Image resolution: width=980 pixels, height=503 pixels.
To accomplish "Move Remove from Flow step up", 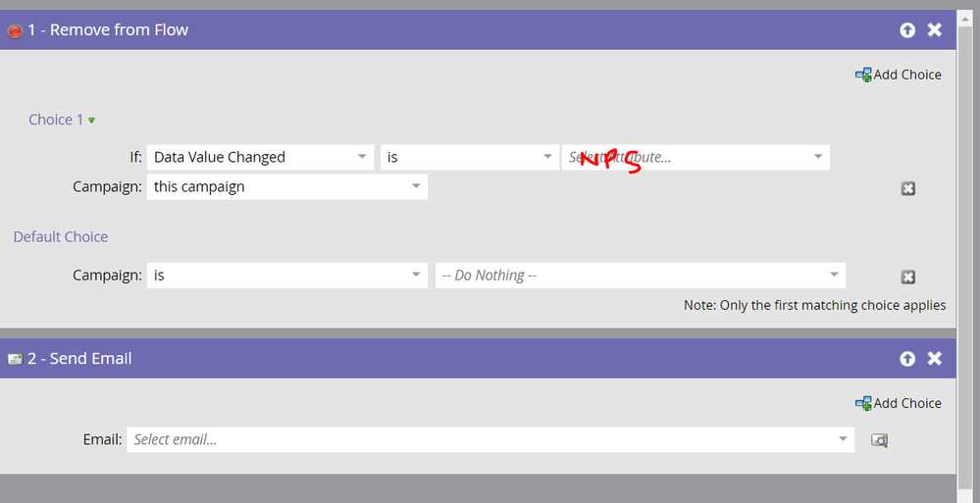I will (907, 30).
